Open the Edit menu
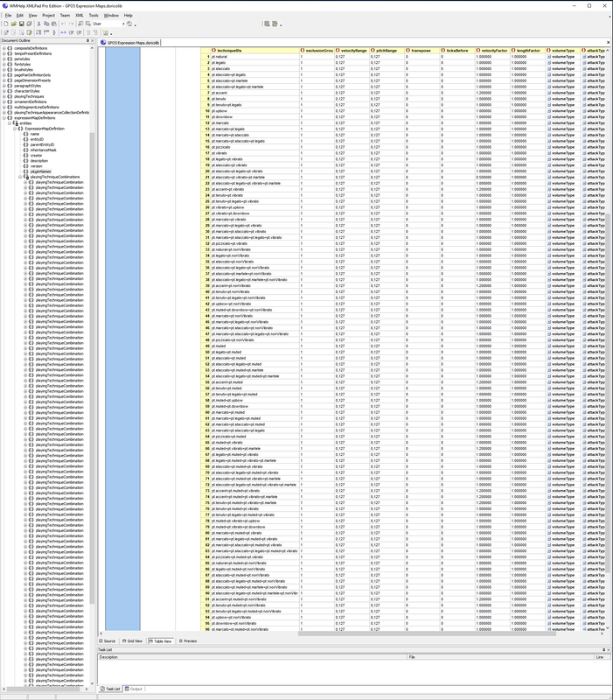The height and width of the screenshot is (700, 613). coord(19,15)
